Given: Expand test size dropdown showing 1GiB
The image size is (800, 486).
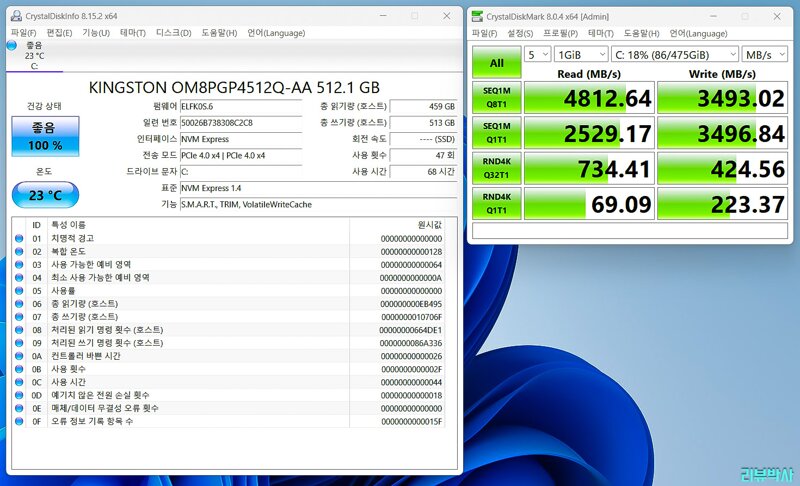Looking at the screenshot, I should pyautogui.click(x=581, y=54).
